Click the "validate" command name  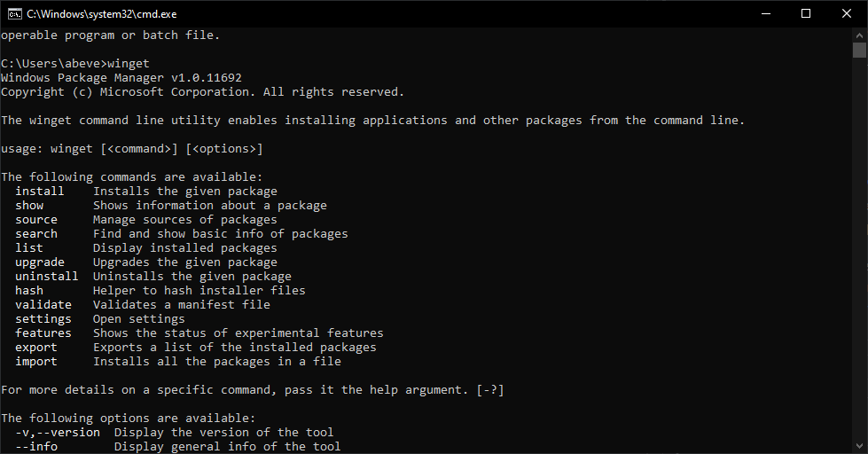(x=43, y=304)
